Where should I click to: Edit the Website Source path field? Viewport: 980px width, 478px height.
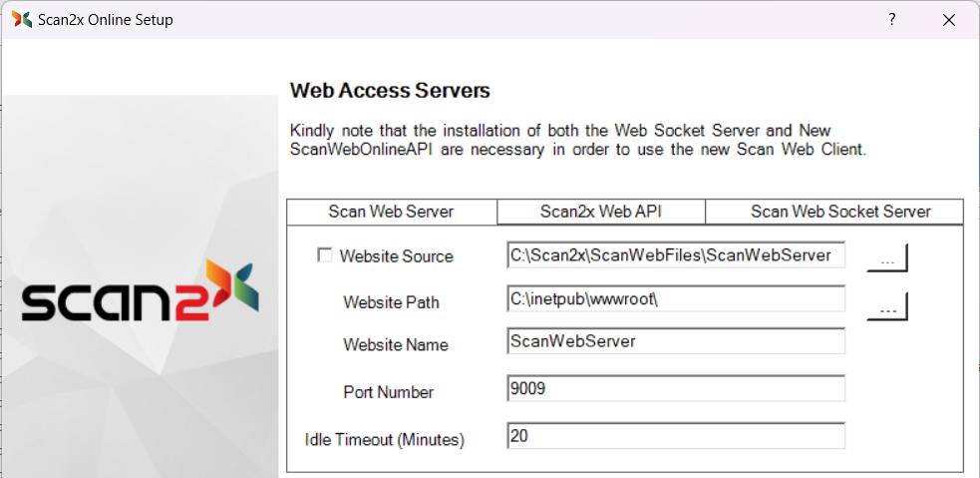[676, 255]
